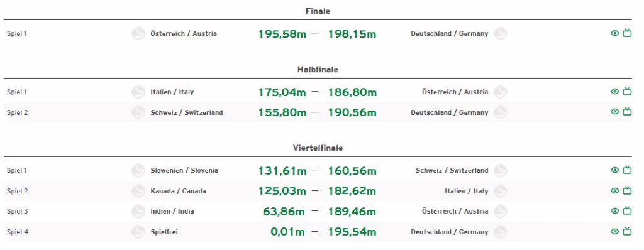Click Indien / India team name
Image resolution: width=644 pixels, height=250 pixels.
[x=172, y=212]
